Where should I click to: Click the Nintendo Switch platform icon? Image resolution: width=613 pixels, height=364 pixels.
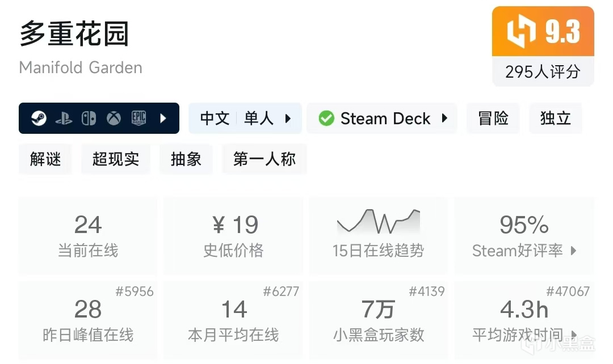click(x=89, y=118)
